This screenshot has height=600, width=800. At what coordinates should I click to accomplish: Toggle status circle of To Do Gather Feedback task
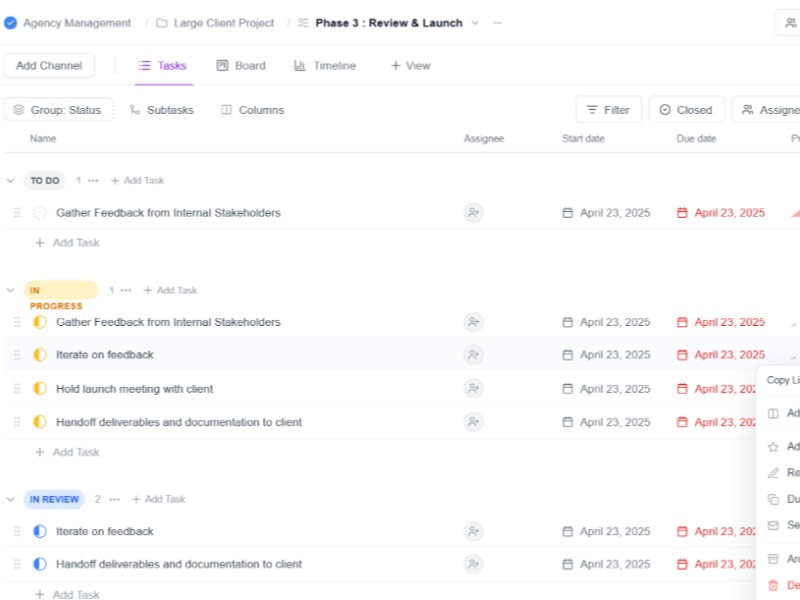[x=40, y=213]
